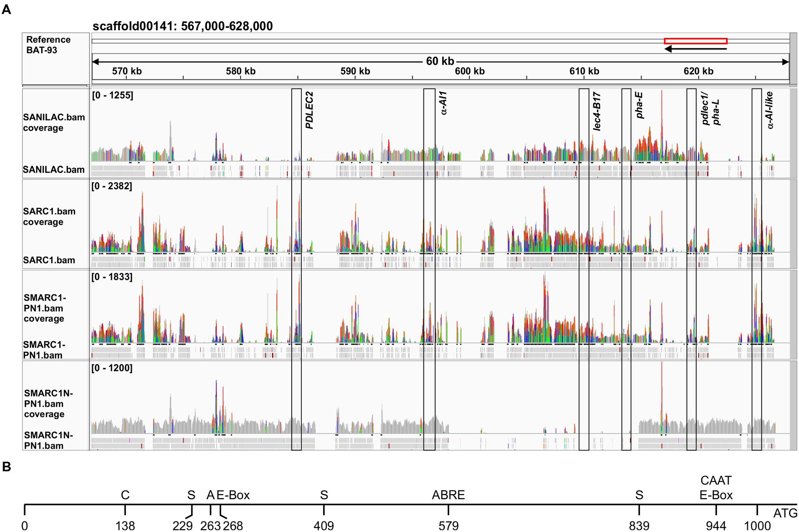Click position 268 on the promoter map

coord(233,526)
